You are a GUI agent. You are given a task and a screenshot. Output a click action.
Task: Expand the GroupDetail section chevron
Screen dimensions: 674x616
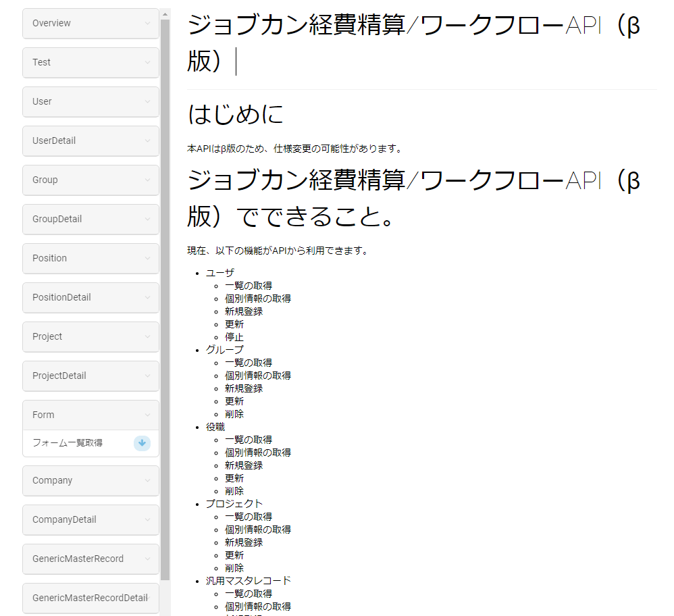click(x=147, y=219)
